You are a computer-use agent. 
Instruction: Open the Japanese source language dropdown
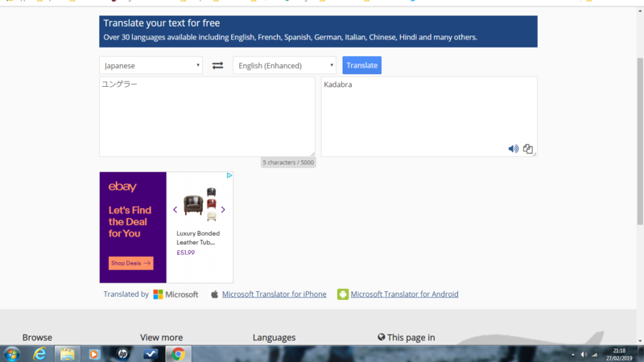(151, 65)
